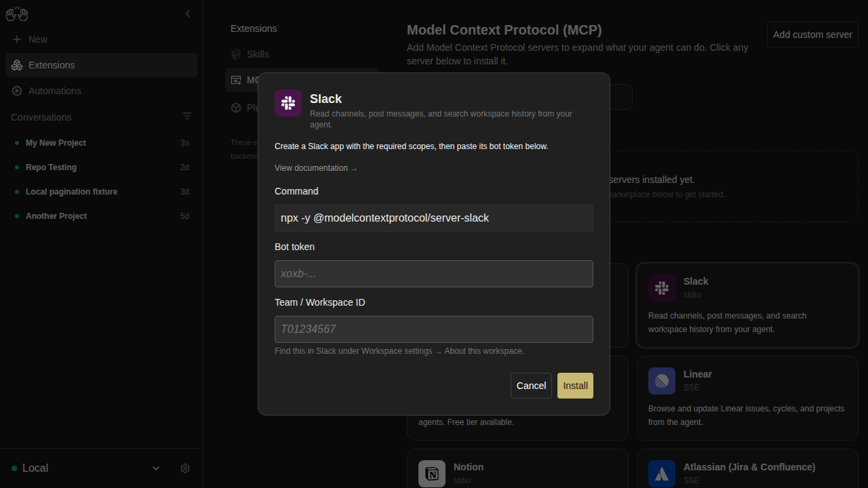Click the stdio label on the Slack card

coord(692,295)
